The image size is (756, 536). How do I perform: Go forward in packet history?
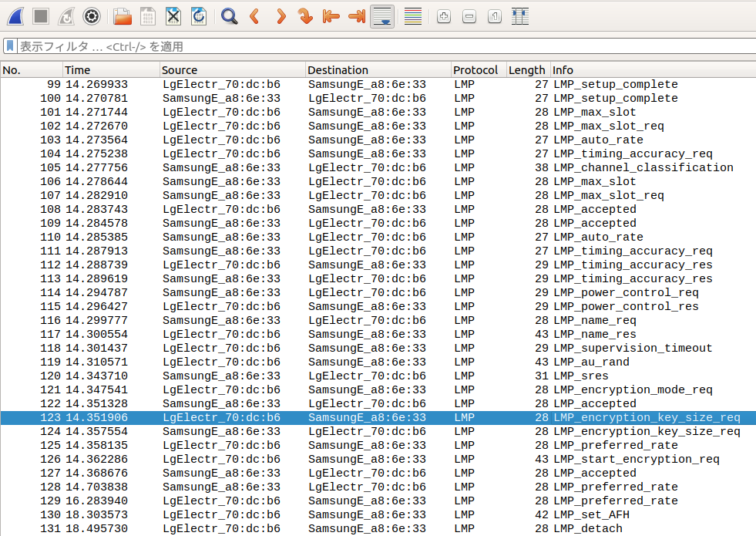tap(281, 16)
